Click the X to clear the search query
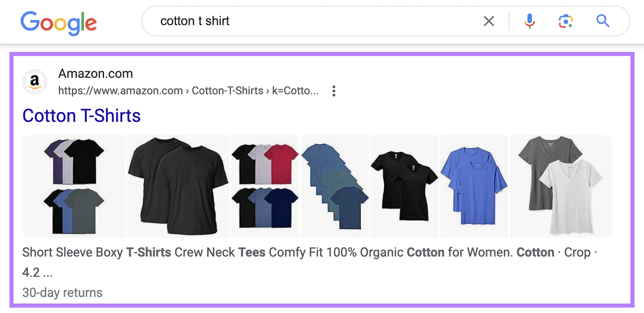644x313 pixels. pos(489,21)
